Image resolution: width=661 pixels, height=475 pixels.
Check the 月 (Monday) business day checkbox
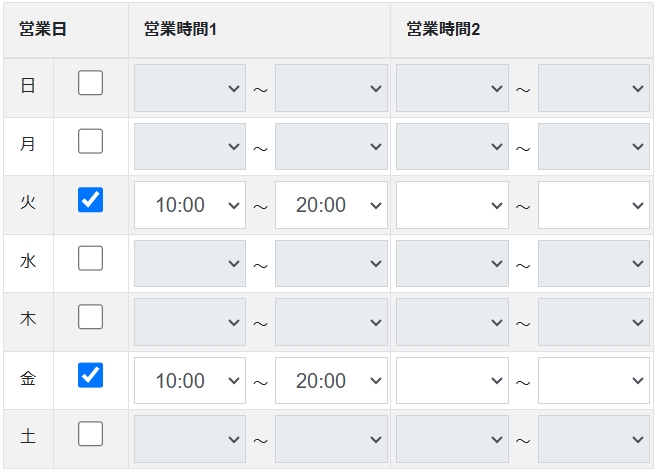pos(90,142)
